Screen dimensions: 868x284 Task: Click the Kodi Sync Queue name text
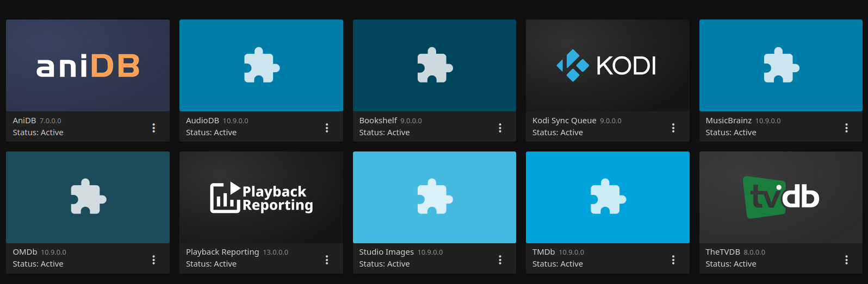565,121
